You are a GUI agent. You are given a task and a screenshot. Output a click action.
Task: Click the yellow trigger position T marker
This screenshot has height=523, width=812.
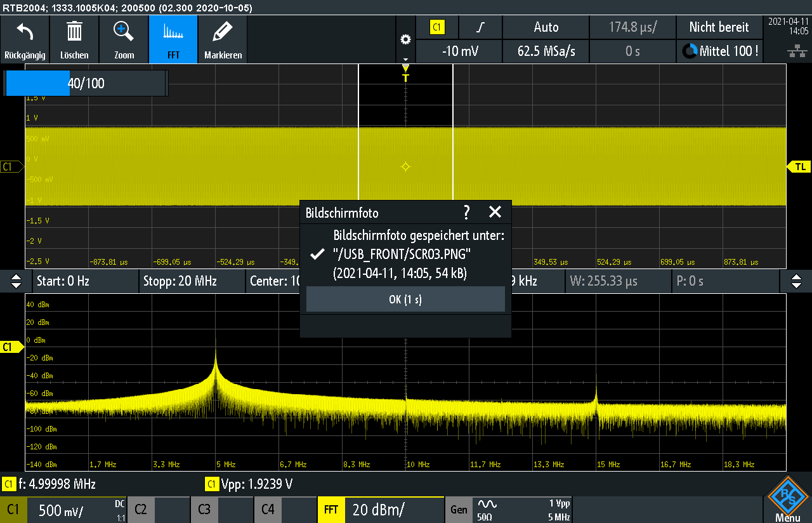pyautogui.click(x=406, y=73)
